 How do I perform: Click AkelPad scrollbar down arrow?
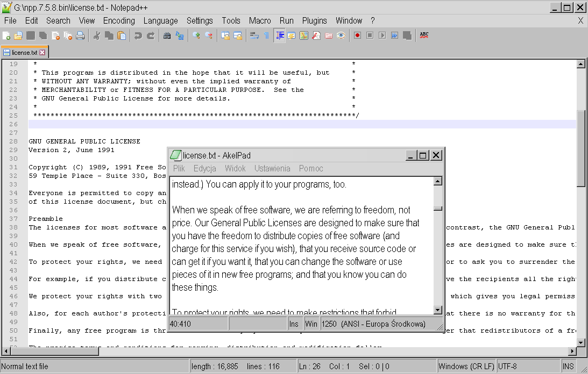[437, 310]
